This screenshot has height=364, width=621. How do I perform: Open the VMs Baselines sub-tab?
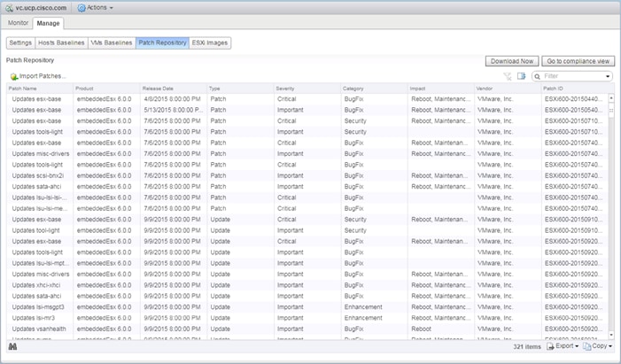(112, 43)
